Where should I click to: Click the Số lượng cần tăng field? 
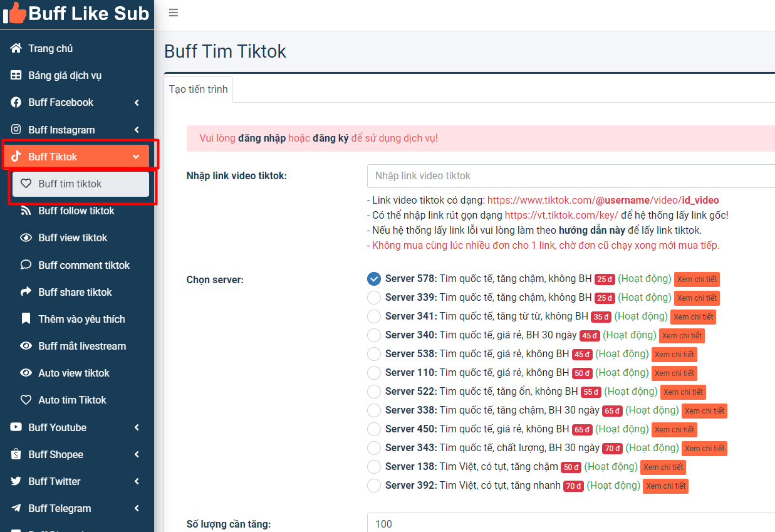[x=571, y=524]
